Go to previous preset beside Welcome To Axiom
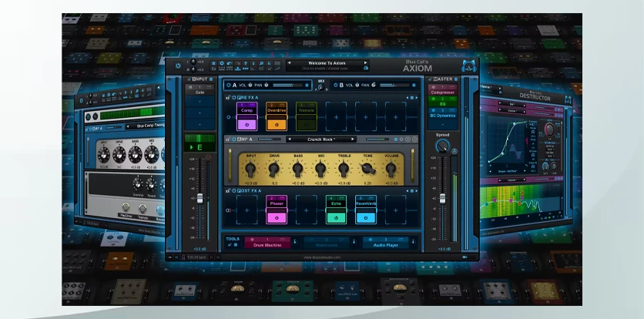Viewport: 644px width, 319px height. pyautogui.click(x=289, y=63)
